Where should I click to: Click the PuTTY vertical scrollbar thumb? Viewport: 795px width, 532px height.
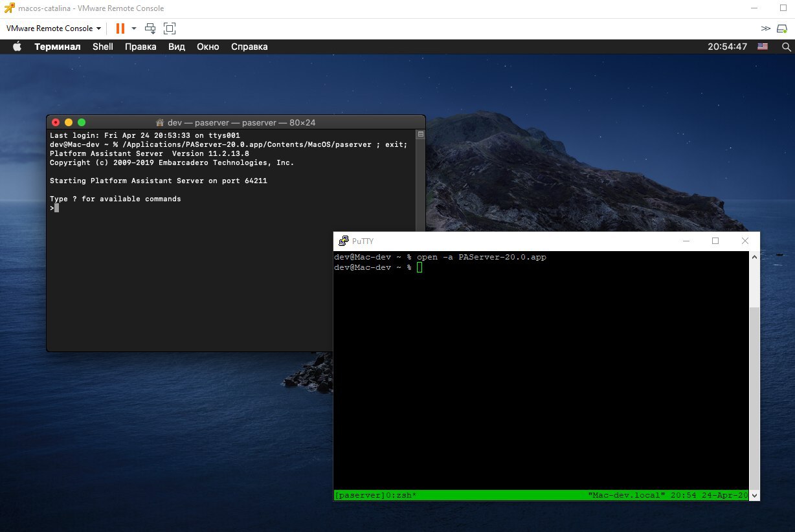pos(755,398)
